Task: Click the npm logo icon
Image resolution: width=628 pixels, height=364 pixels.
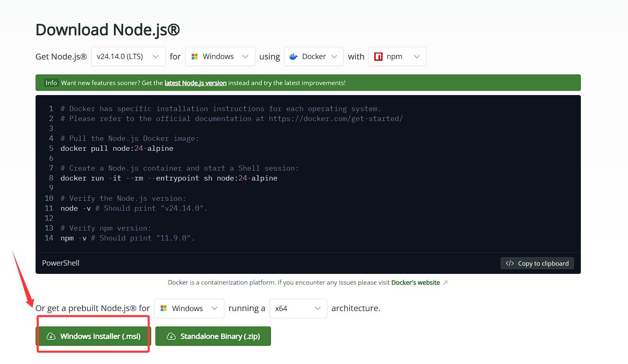Action: 378,57
